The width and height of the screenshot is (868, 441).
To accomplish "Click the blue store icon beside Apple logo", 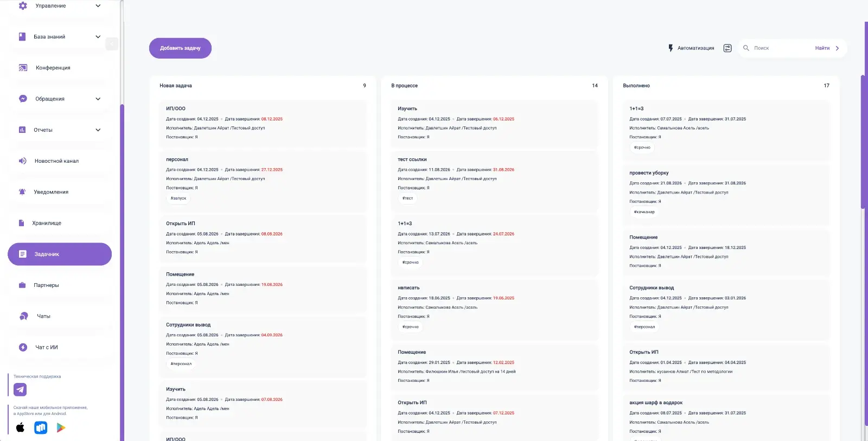I will 41,427.
